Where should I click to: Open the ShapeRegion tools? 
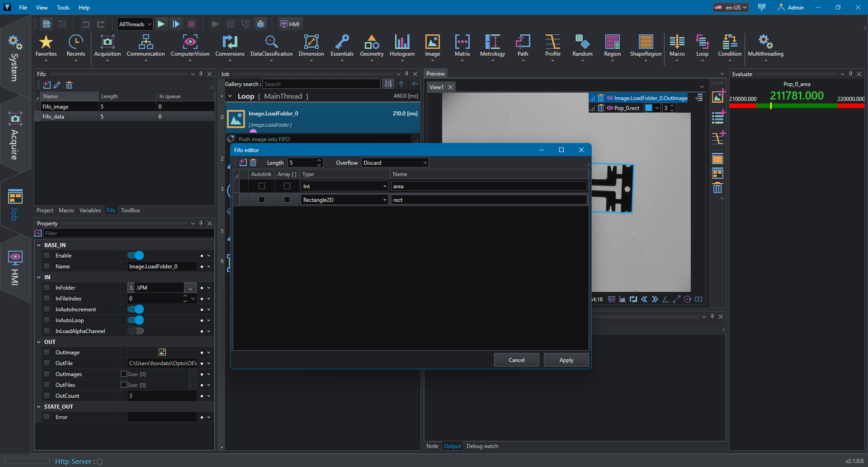(646, 47)
